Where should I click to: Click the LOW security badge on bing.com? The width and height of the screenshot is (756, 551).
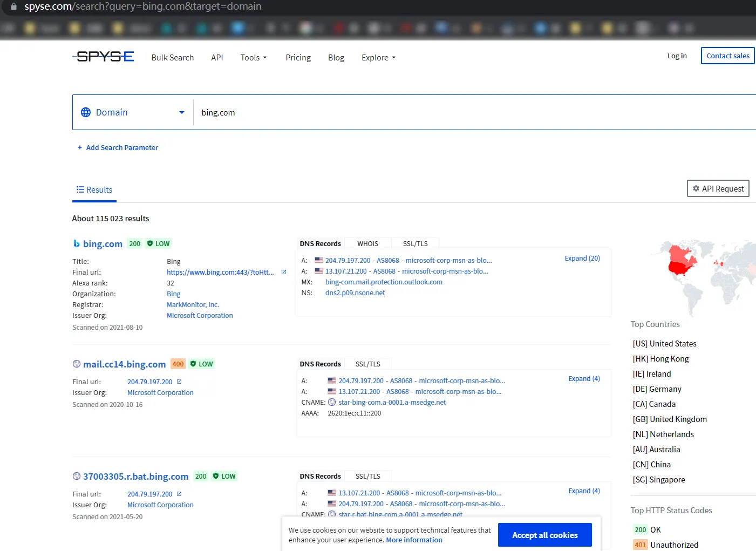pos(159,243)
